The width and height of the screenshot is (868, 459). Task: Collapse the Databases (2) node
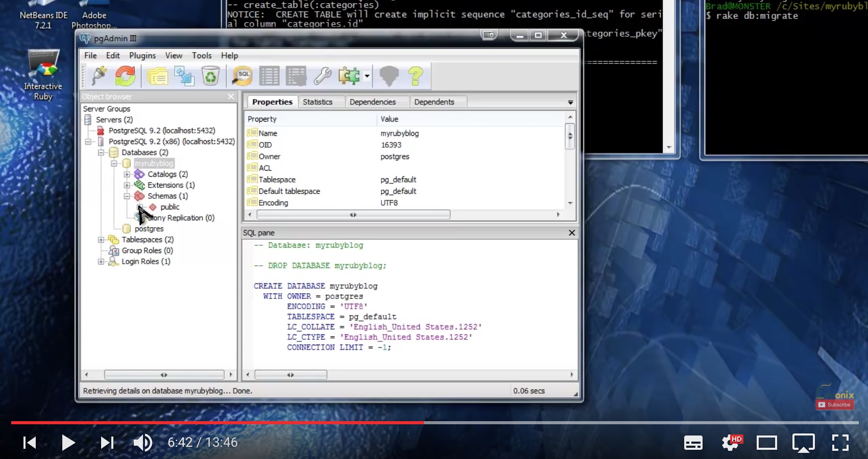click(x=101, y=152)
